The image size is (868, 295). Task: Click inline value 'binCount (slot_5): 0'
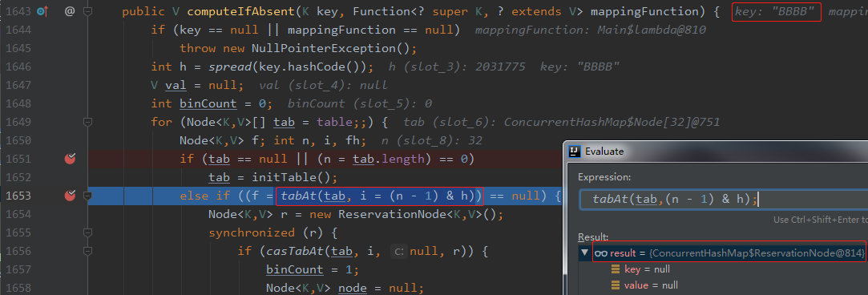click(360, 103)
